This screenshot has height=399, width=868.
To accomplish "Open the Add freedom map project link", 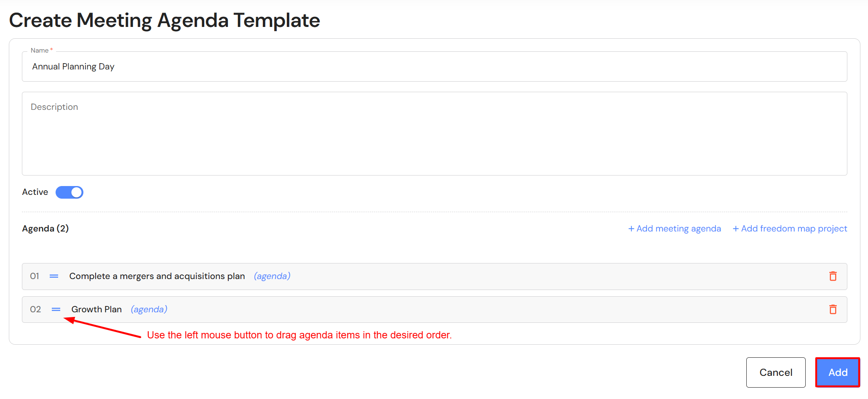I will coord(790,229).
